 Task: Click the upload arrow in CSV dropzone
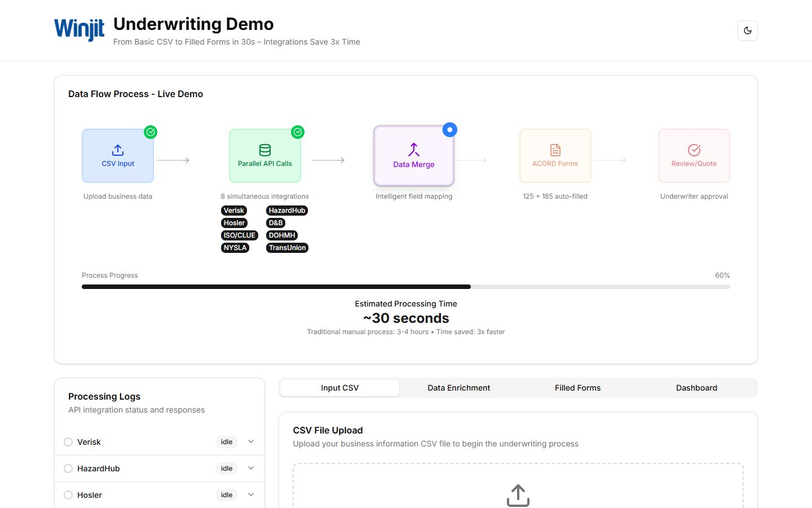[518, 495]
